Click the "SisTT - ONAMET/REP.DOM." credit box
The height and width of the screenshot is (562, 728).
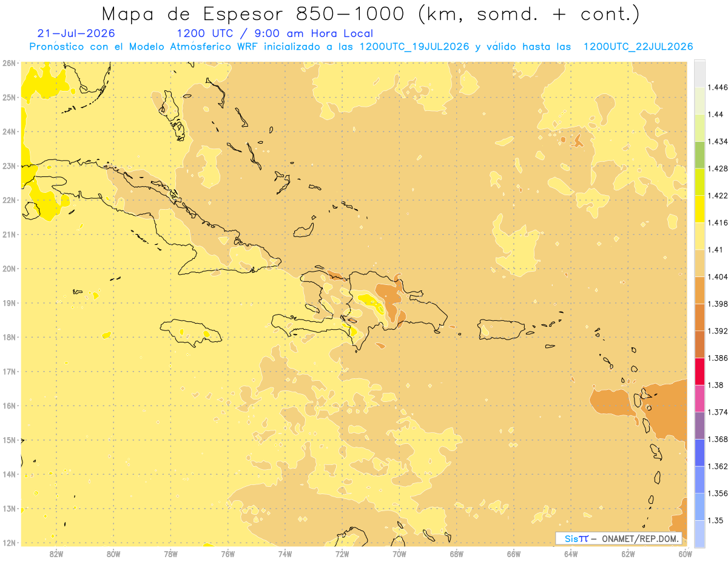(x=619, y=538)
